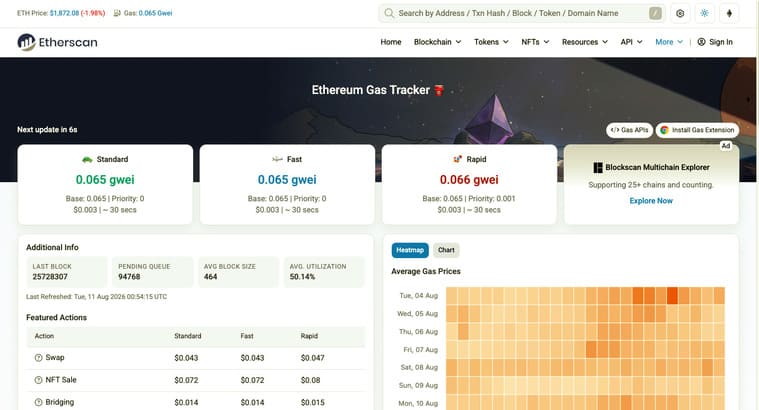Click the ETH price $1,872.08 link
759x410 pixels.
pos(64,13)
